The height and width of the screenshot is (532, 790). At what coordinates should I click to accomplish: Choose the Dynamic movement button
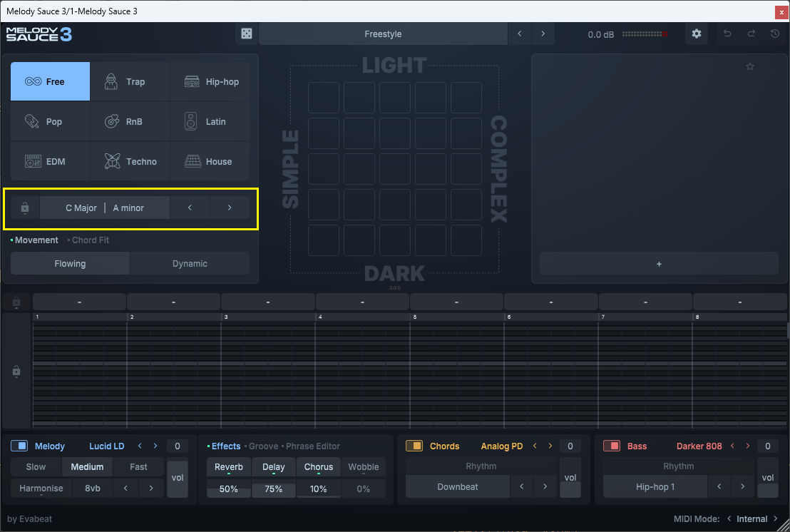[190, 264]
